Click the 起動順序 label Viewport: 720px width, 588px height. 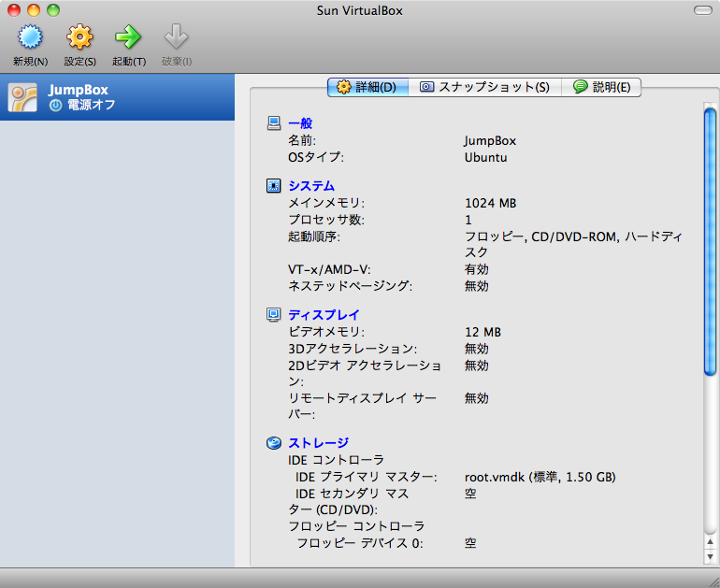pos(314,237)
